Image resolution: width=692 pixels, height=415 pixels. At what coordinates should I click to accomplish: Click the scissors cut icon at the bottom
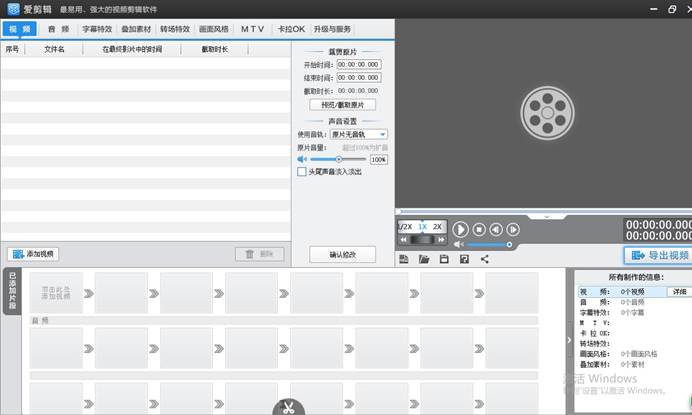click(287, 407)
